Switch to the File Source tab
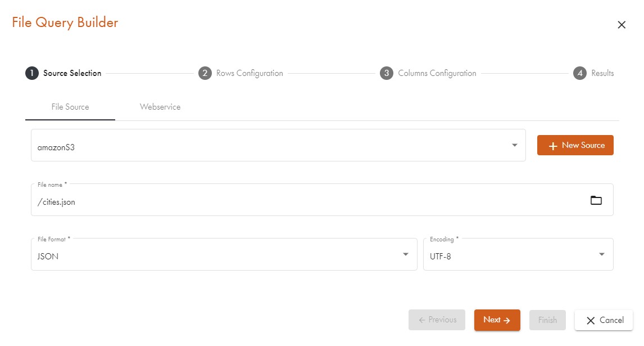 [70, 107]
